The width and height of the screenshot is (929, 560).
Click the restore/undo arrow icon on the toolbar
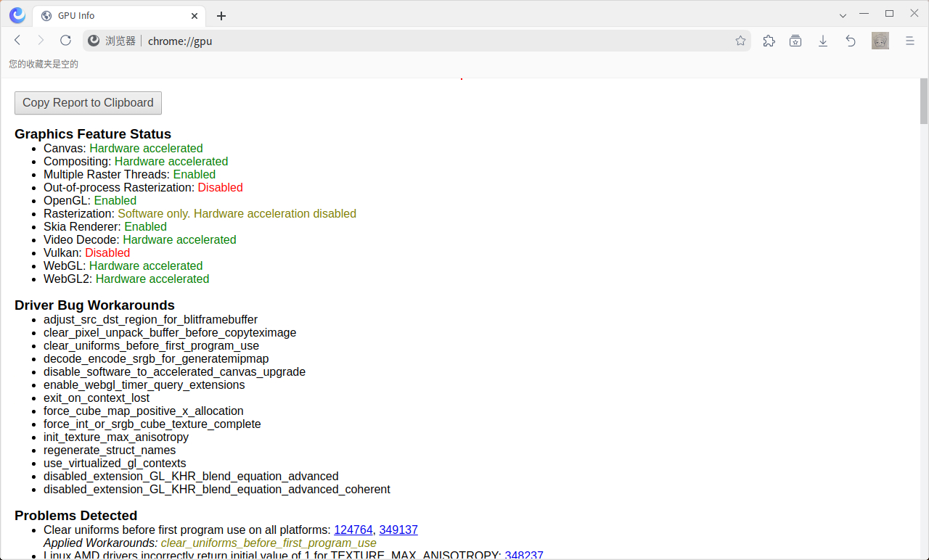coord(851,41)
